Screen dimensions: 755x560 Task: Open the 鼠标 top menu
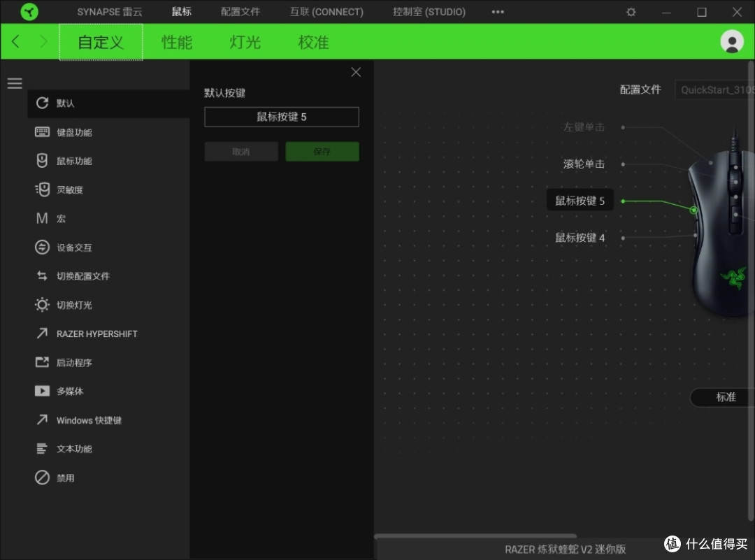point(182,12)
